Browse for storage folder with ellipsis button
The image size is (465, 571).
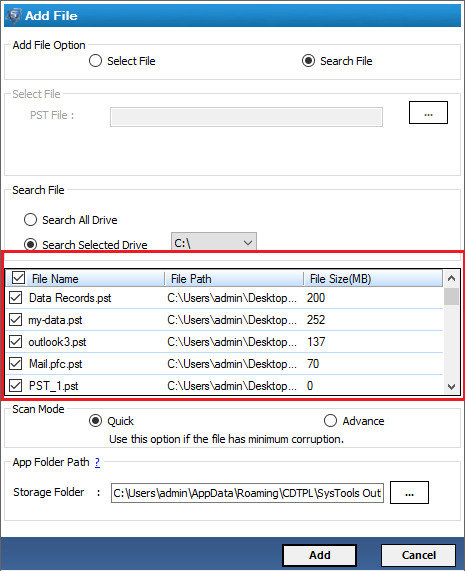[x=409, y=493]
